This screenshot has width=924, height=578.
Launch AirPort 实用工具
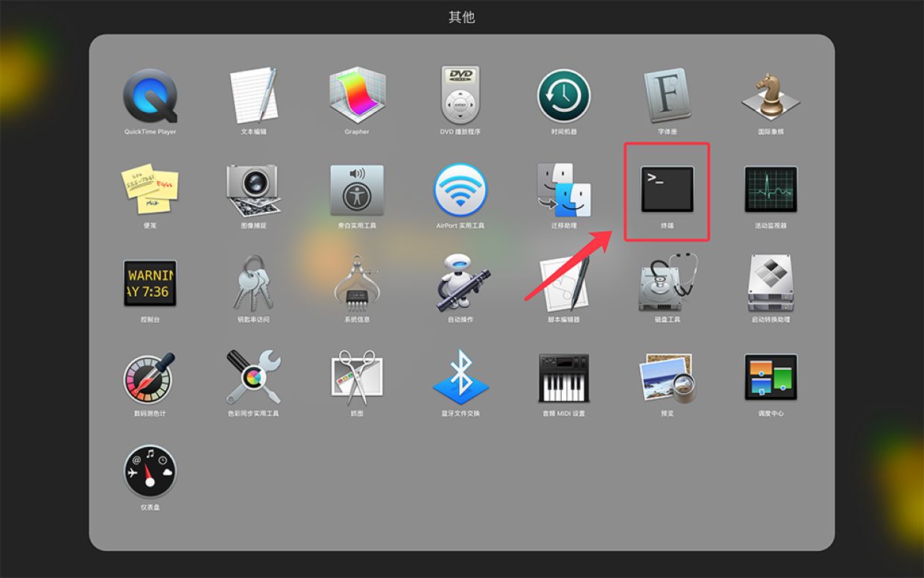(461, 190)
